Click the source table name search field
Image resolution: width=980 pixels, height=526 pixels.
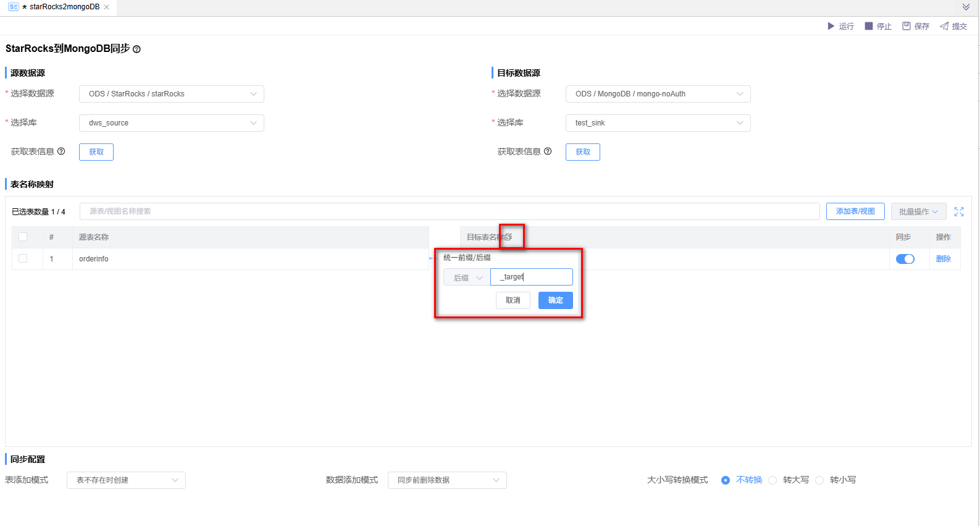[x=449, y=211]
